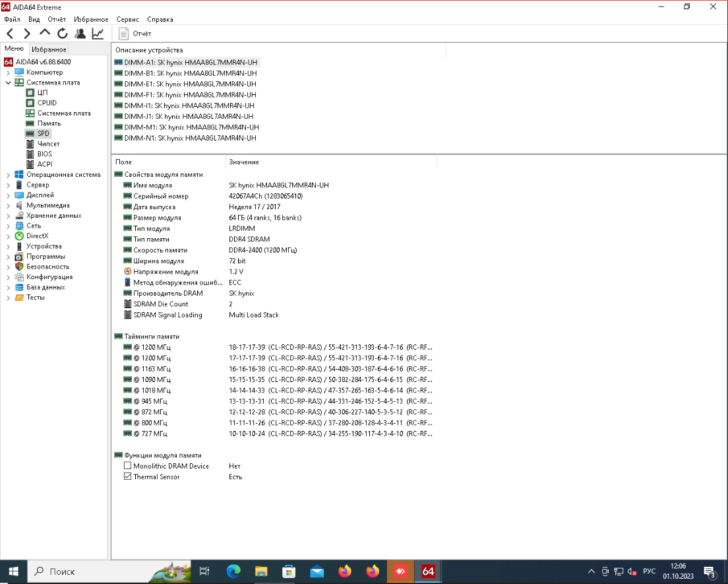The height and width of the screenshot is (584, 728).
Task: Go up one level with Up arrow
Action: pyautogui.click(x=45, y=33)
